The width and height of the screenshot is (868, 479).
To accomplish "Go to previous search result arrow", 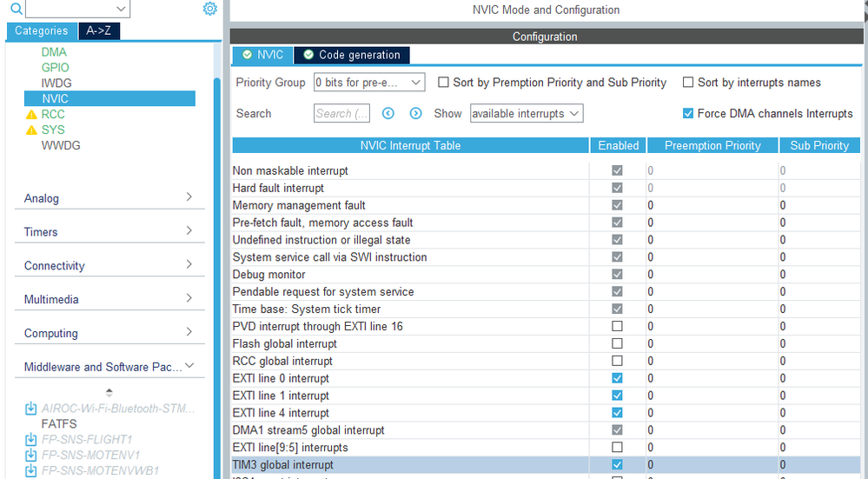I will [388, 114].
